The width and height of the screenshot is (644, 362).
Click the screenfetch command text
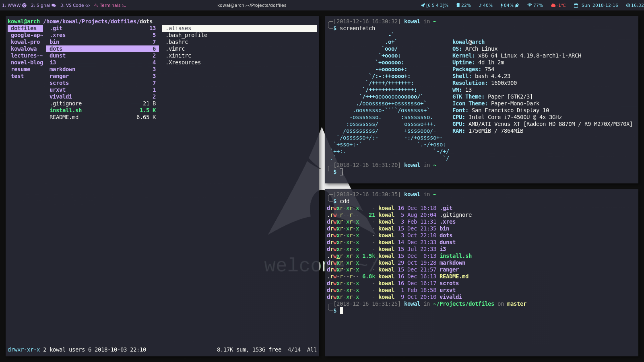357,28
